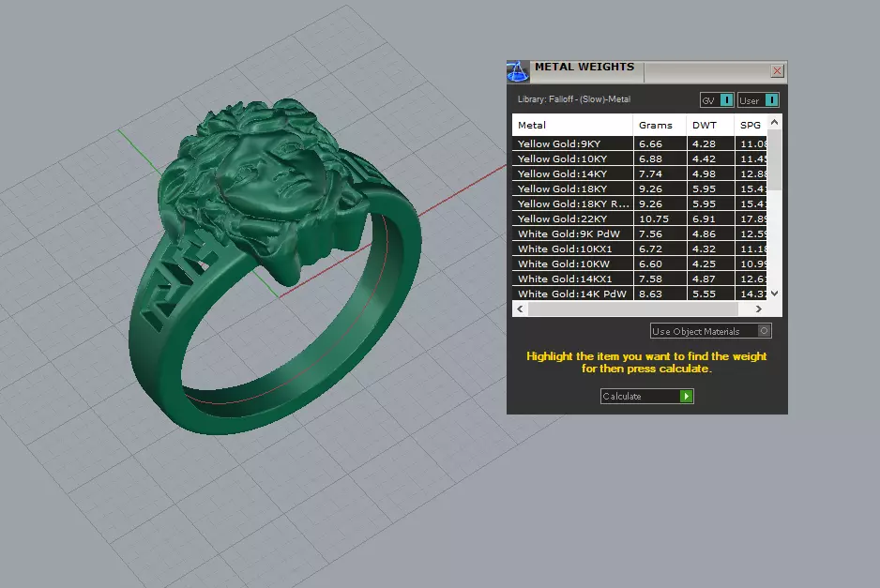Viewport: 880px width, 588px height.
Task: Select the White Gold:9K PdW row
Action: pos(639,234)
